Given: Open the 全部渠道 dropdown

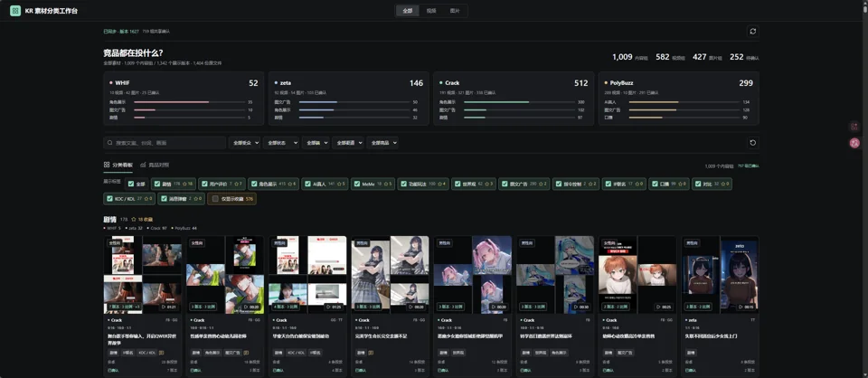Looking at the screenshot, I should pos(347,143).
